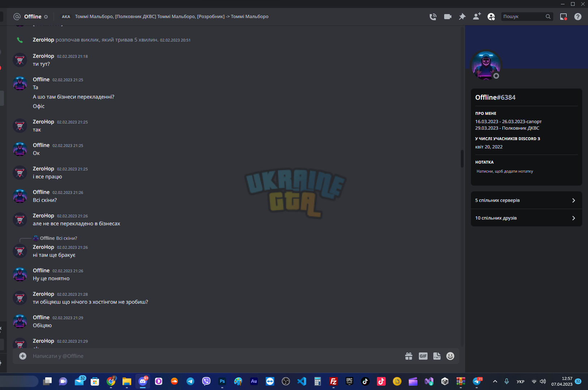Click the Discord taskbar icon

pyautogui.click(x=143, y=381)
